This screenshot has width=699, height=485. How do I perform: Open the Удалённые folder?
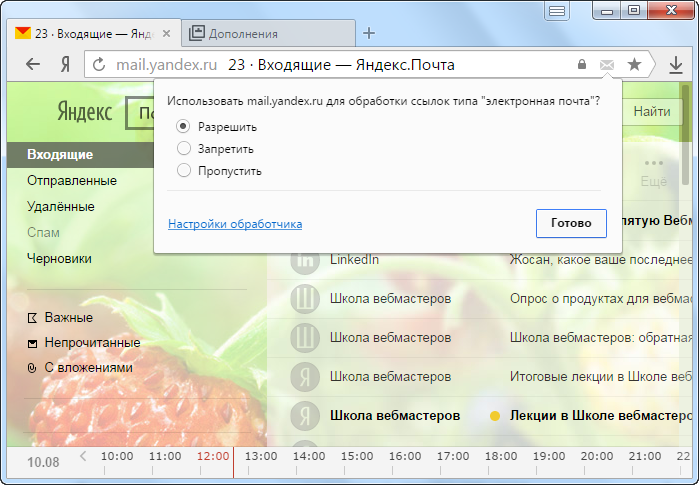click(61, 206)
